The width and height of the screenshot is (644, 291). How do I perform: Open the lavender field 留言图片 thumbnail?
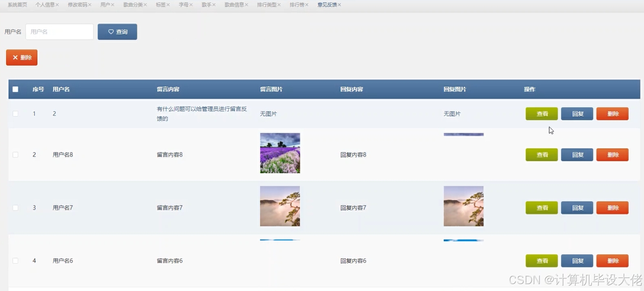coord(280,153)
